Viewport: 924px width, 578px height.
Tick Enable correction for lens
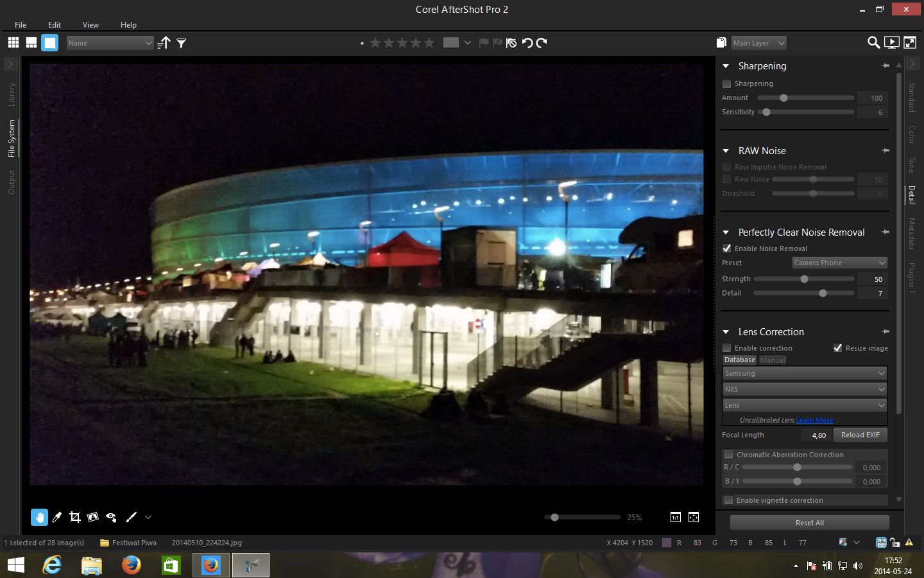coord(726,348)
